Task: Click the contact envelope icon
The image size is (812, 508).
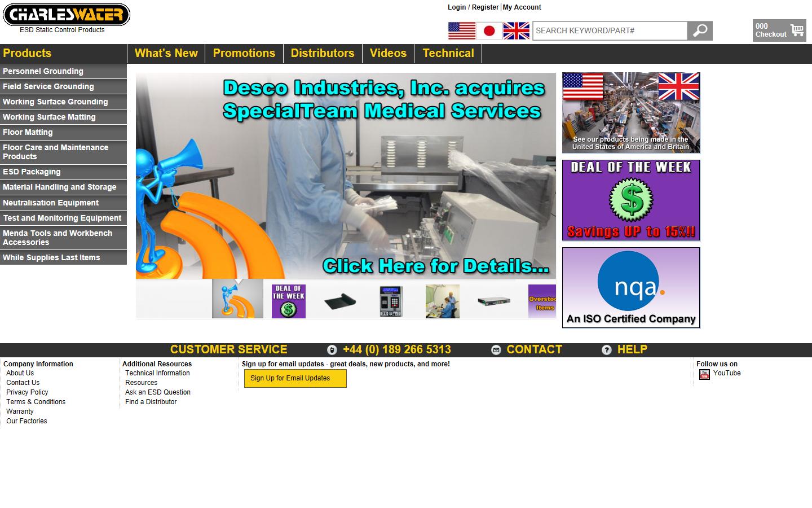Action: click(496, 350)
